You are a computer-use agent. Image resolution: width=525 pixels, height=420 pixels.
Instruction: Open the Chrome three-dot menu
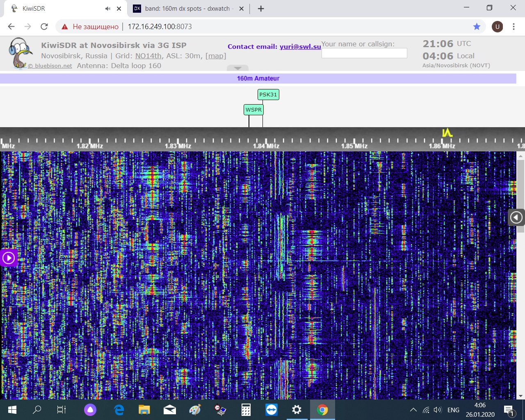[x=514, y=27]
